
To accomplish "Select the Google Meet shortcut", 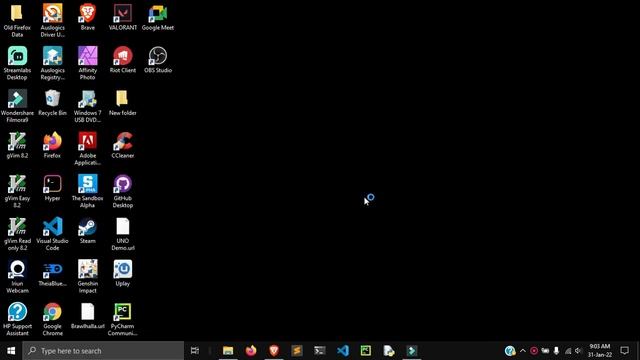I will click(158, 17).
